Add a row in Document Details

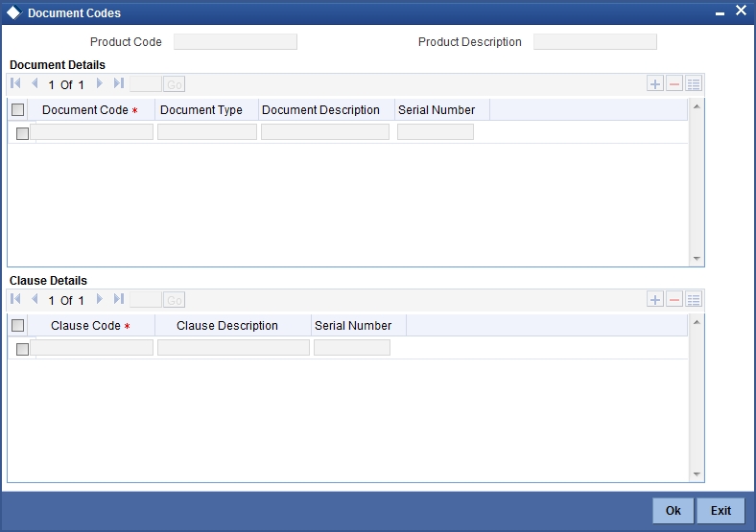[x=654, y=83]
